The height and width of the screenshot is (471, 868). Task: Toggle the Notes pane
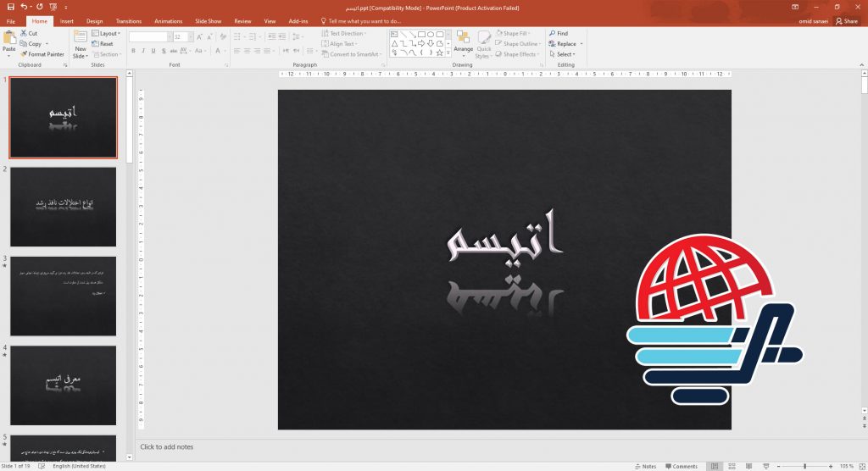(x=645, y=467)
